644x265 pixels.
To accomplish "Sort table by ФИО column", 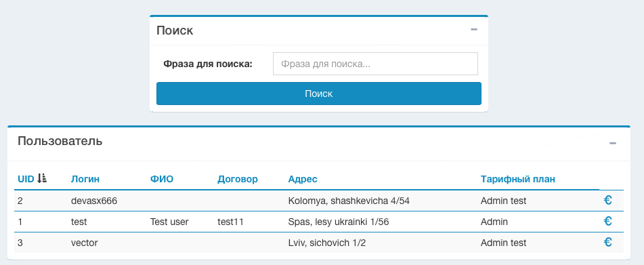I will pos(162,179).
